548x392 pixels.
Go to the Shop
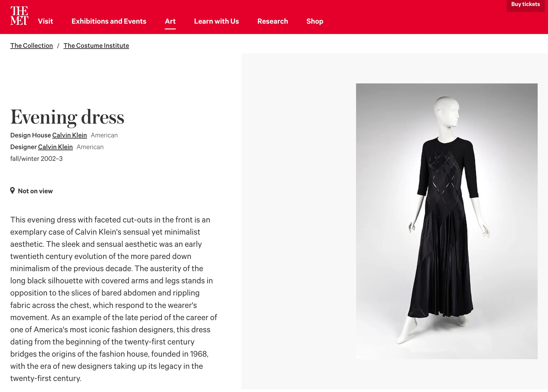click(x=315, y=21)
